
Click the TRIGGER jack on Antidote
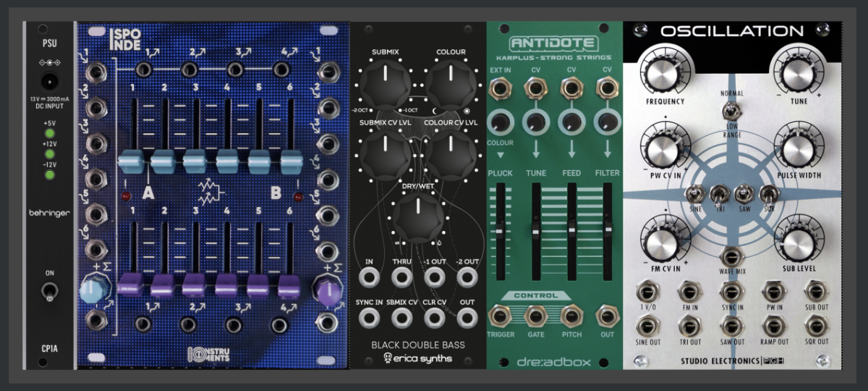498,316
